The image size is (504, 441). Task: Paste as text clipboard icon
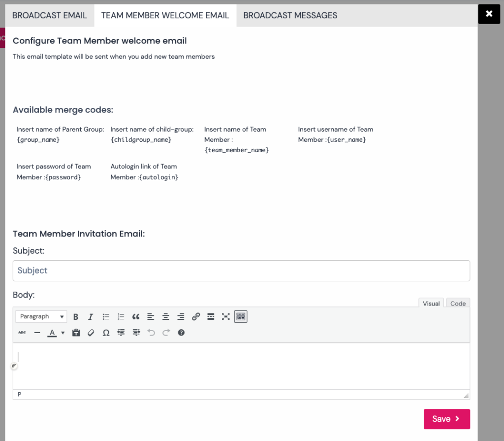[76, 333]
